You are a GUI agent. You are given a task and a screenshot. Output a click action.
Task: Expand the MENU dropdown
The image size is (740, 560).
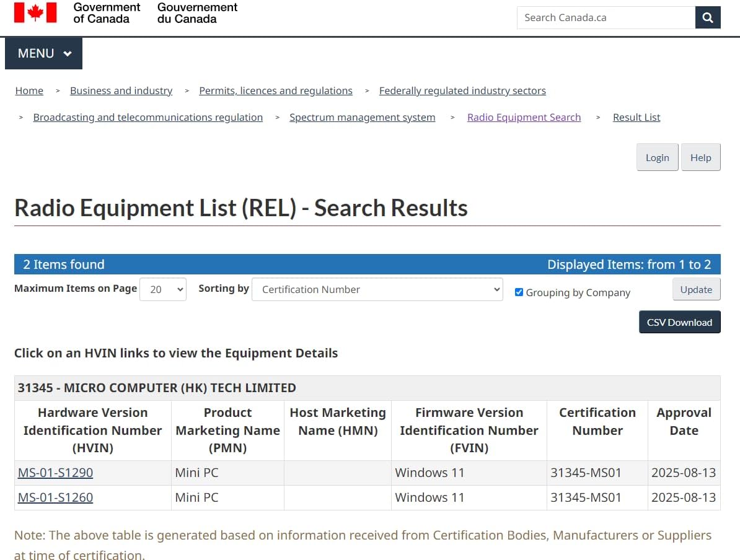(43, 53)
